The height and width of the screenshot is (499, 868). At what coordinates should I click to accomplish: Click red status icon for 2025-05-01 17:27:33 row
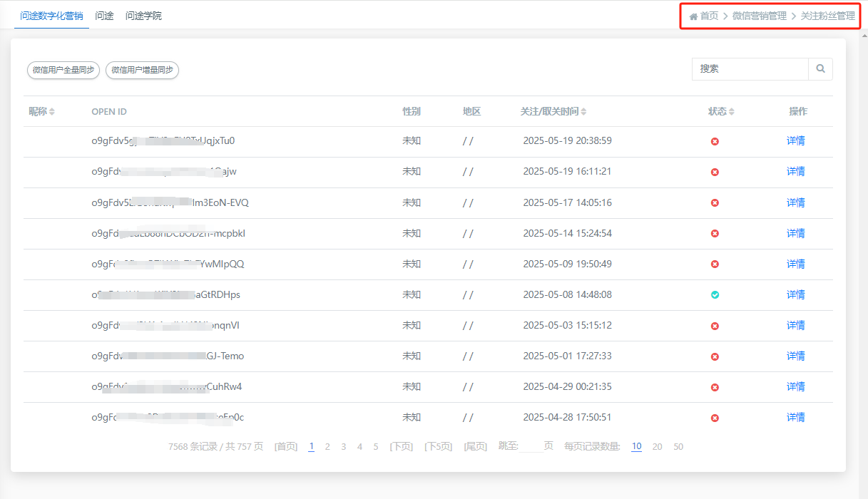pyautogui.click(x=715, y=356)
